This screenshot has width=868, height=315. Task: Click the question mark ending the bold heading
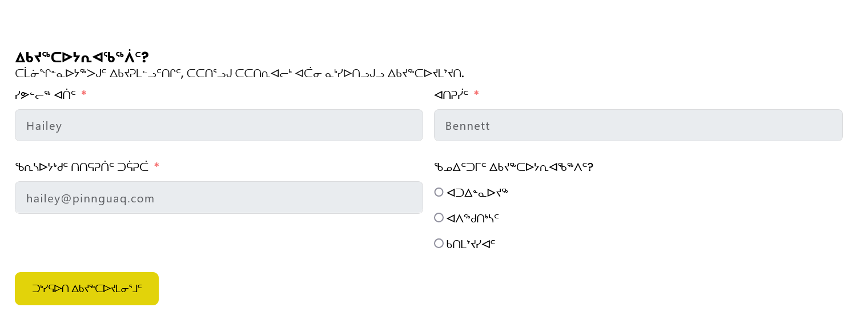(145, 58)
